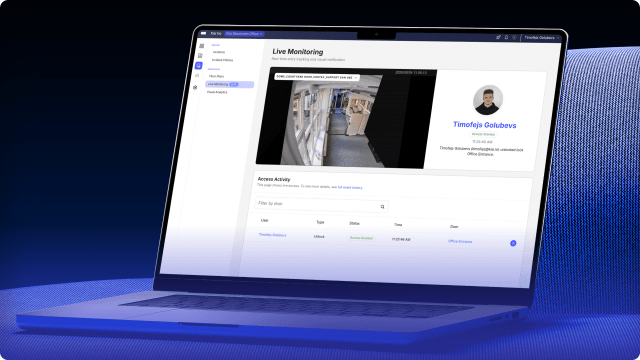Click the Unlock type cell
Screen dimensions: 640x360
[319, 236]
